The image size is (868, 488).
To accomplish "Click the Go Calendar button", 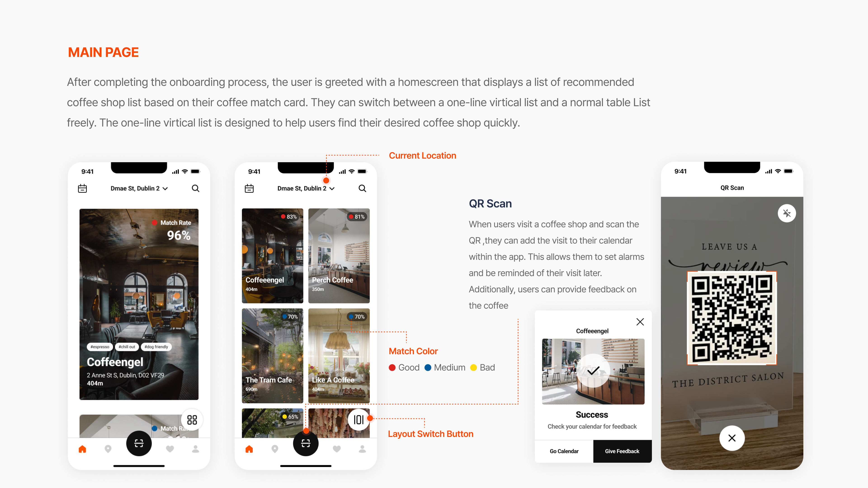I will (564, 451).
